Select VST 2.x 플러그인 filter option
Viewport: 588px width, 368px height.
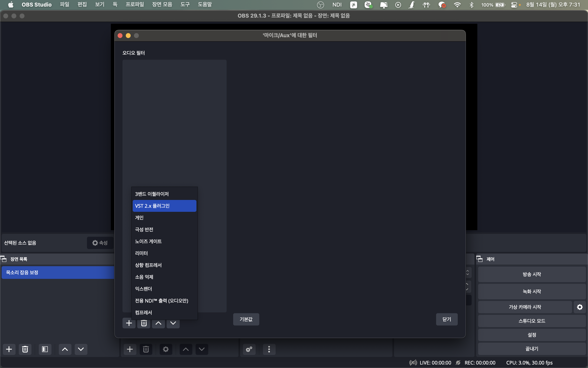coord(165,206)
